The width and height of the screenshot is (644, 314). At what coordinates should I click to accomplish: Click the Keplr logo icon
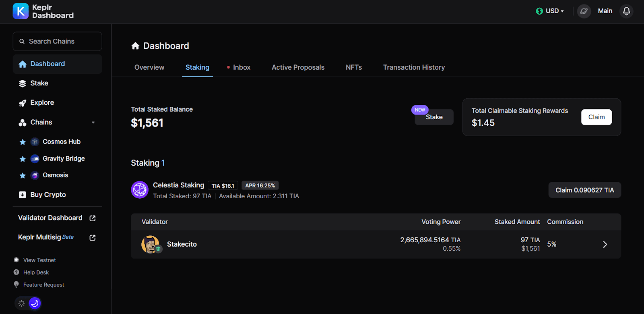point(21,11)
